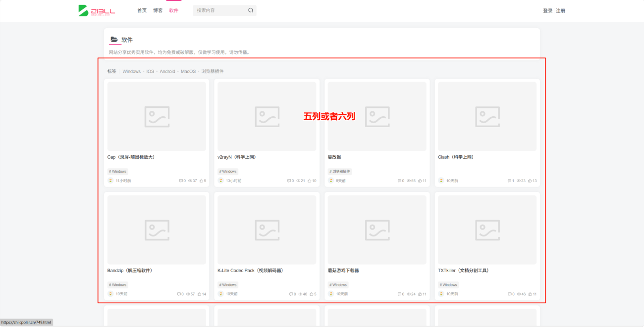The image size is (644, 327).
Task: Filter by the Android tag
Action: (x=167, y=71)
